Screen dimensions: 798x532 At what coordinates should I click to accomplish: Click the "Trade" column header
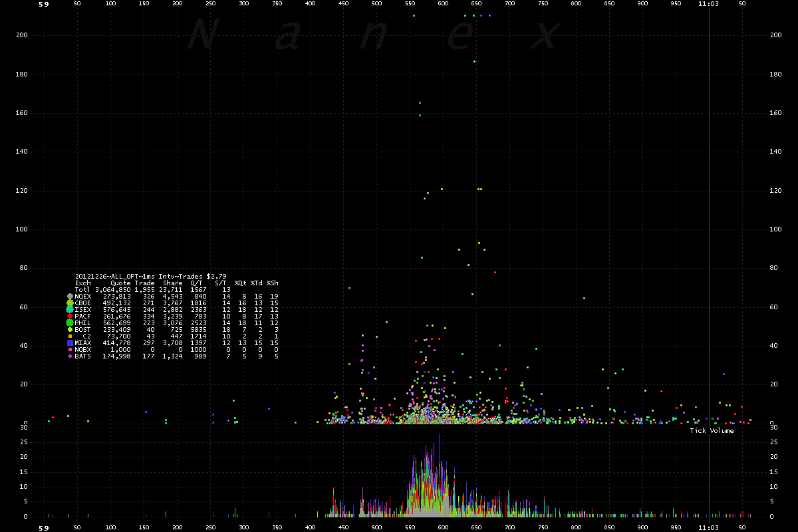click(x=145, y=283)
